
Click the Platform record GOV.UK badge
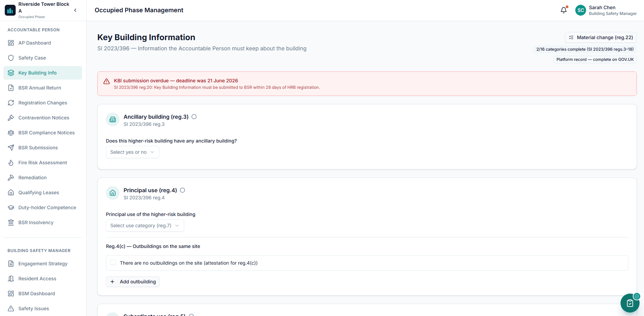tap(595, 60)
